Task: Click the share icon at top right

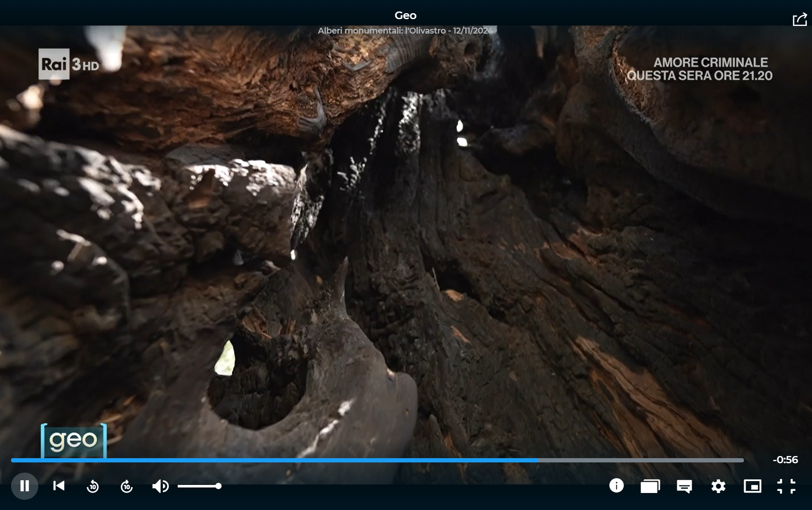Action: pyautogui.click(x=799, y=20)
